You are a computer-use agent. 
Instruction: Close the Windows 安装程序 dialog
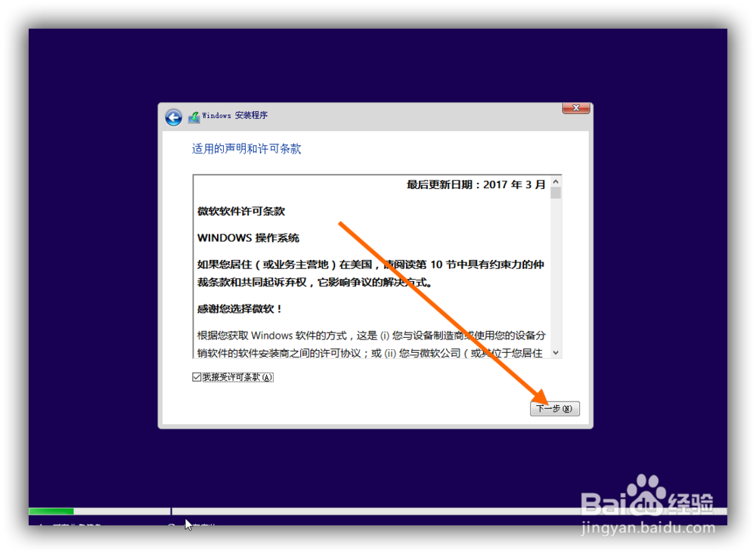pos(575,109)
